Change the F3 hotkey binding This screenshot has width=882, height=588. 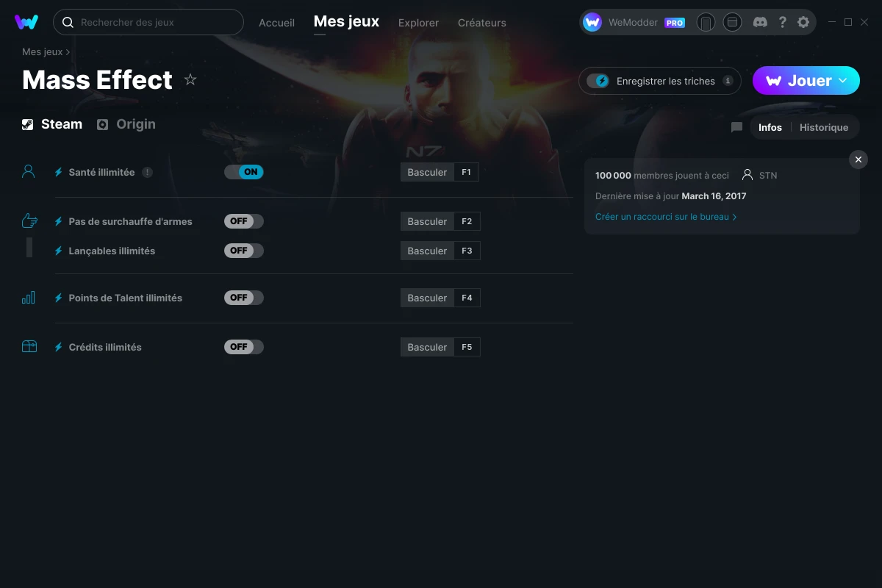467,251
